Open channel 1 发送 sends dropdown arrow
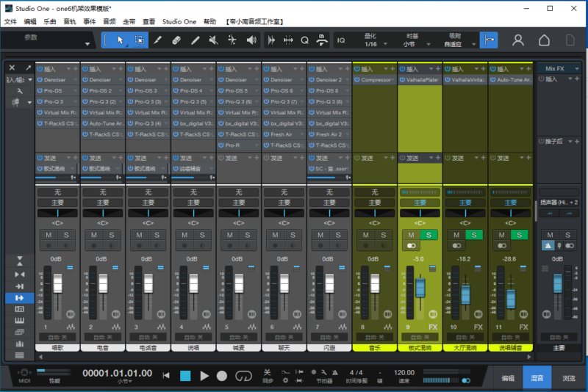This screenshot has width=588, height=392. tap(68, 158)
